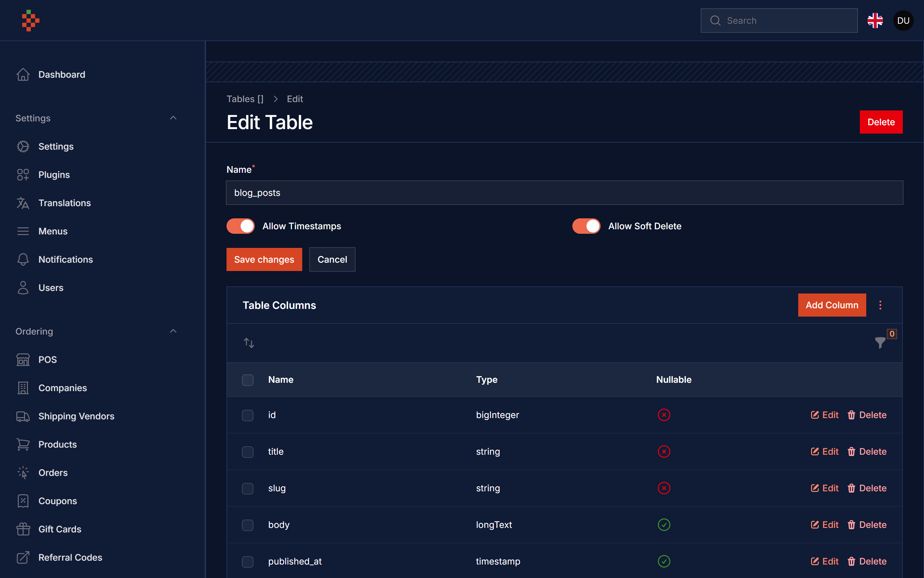Check the body row checkbox
Image resolution: width=924 pixels, height=578 pixels.
pos(248,525)
